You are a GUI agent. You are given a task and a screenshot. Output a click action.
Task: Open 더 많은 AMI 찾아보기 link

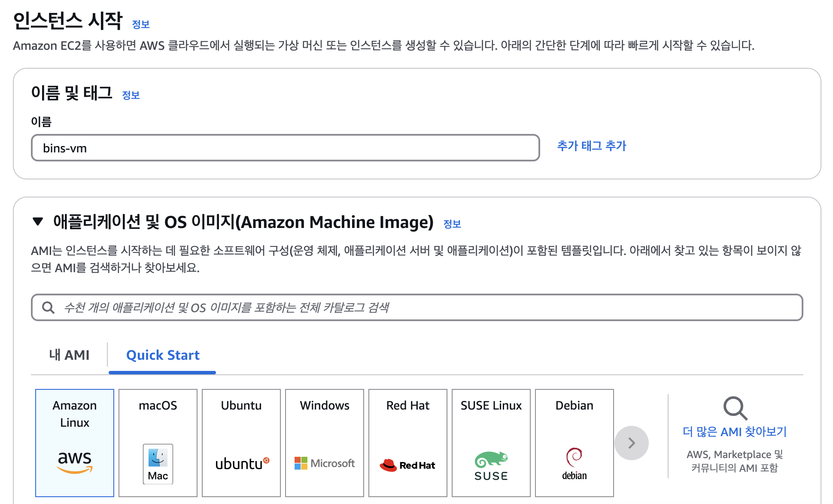pos(735,431)
